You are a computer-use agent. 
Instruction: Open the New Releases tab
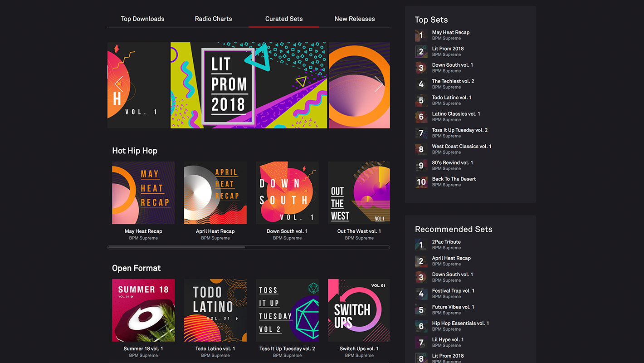354,19
